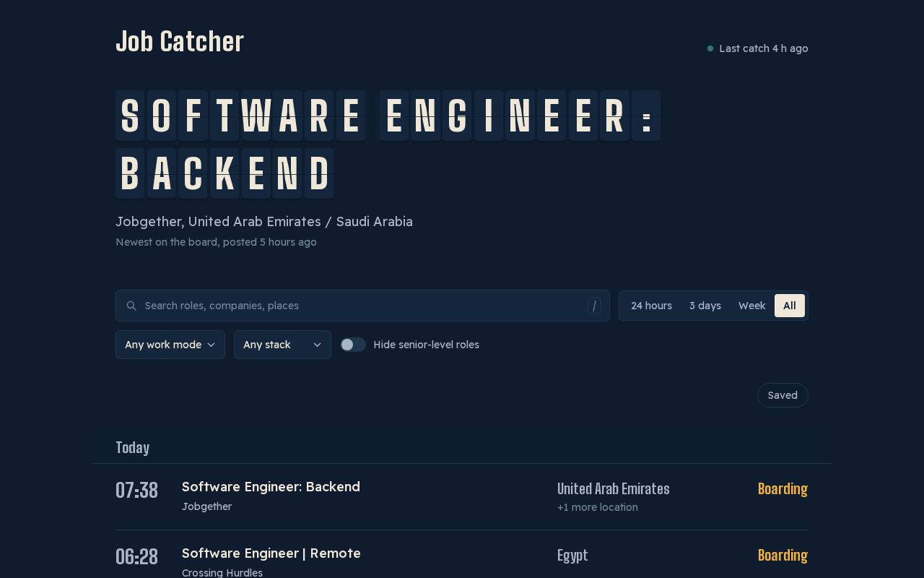The height and width of the screenshot is (578, 924).
Task: Select the Week time filter
Action: click(x=751, y=306)
